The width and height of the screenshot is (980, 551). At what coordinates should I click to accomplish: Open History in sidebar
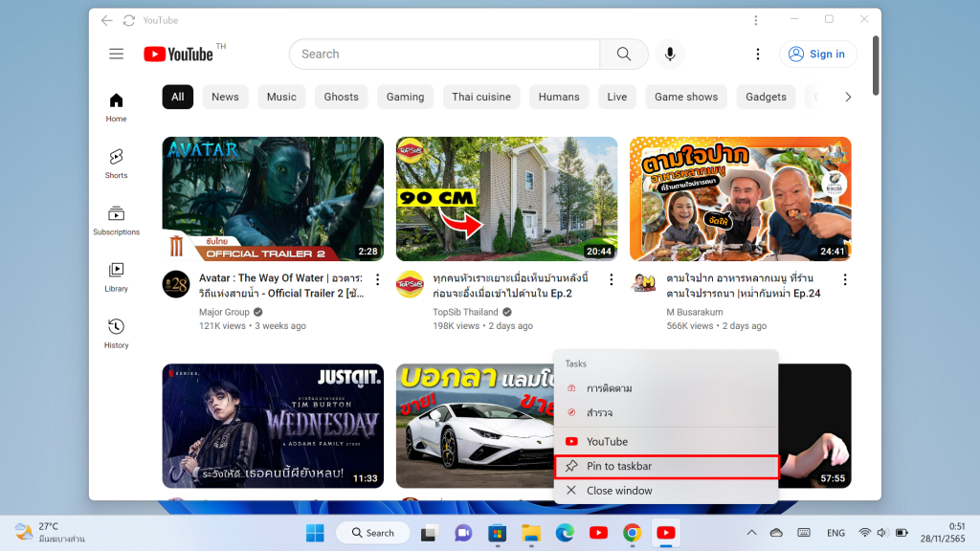point(116,334)
